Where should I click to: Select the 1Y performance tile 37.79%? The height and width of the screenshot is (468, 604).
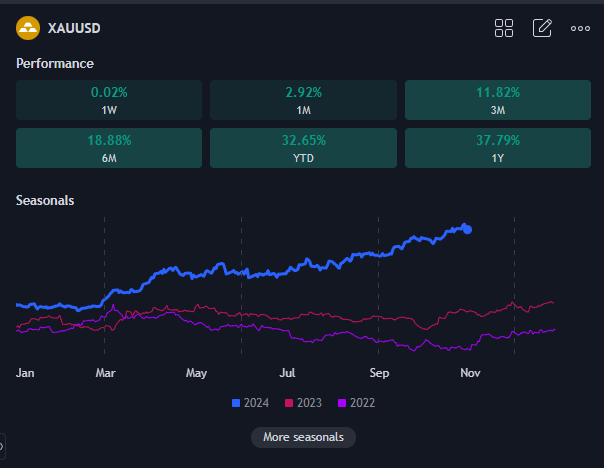(x=498, y=148)
